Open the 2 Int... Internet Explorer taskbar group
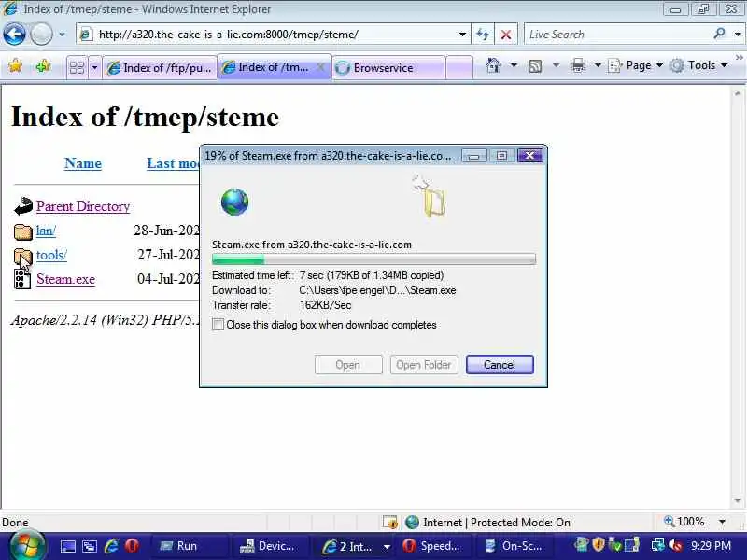 [x=357, y=546]
